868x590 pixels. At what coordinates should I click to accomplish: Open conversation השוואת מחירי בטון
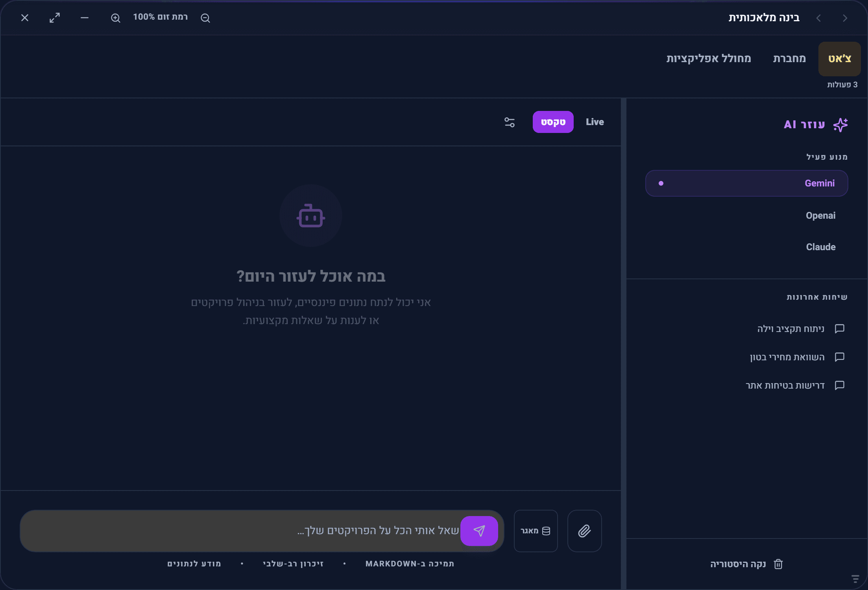click(787, 357)
